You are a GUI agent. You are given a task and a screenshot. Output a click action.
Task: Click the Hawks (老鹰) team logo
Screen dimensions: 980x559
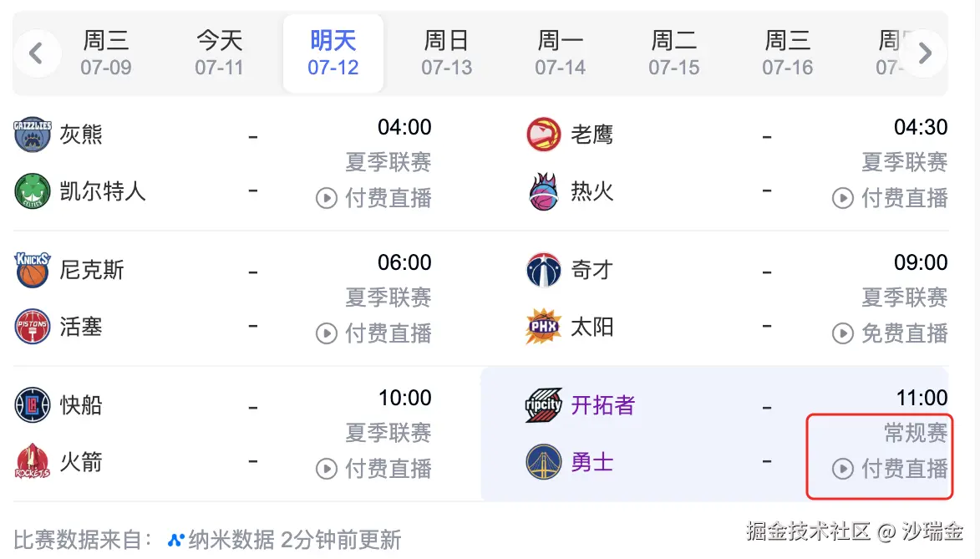coord(543,135)
